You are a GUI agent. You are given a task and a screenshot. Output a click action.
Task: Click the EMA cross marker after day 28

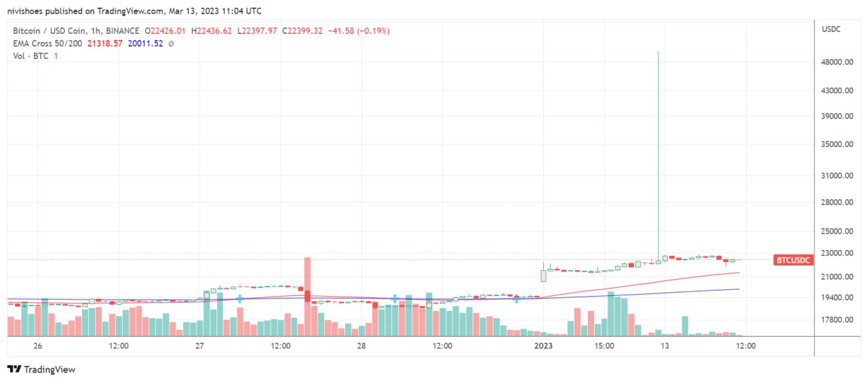[394, 298]
